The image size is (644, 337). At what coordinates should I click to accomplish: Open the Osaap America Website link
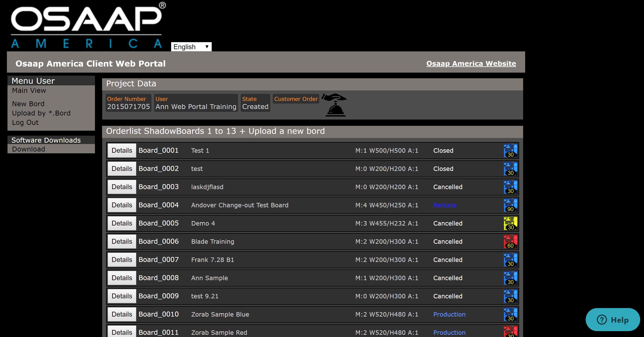click(x=471, y=64)
